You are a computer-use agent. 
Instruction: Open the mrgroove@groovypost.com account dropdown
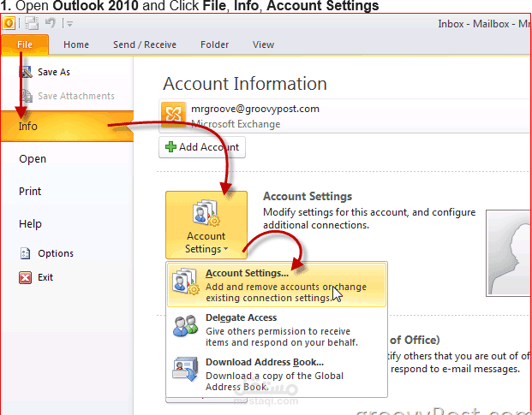point(345,116)
